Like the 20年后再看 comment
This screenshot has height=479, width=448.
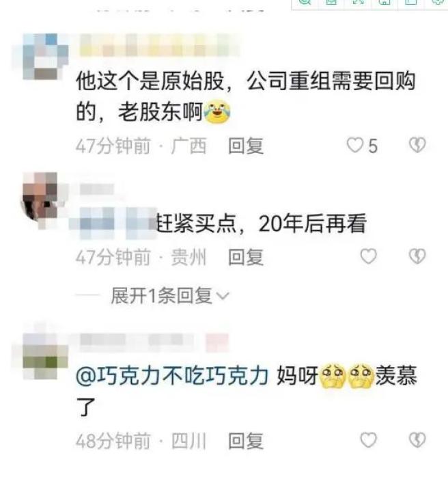[369, 256]
